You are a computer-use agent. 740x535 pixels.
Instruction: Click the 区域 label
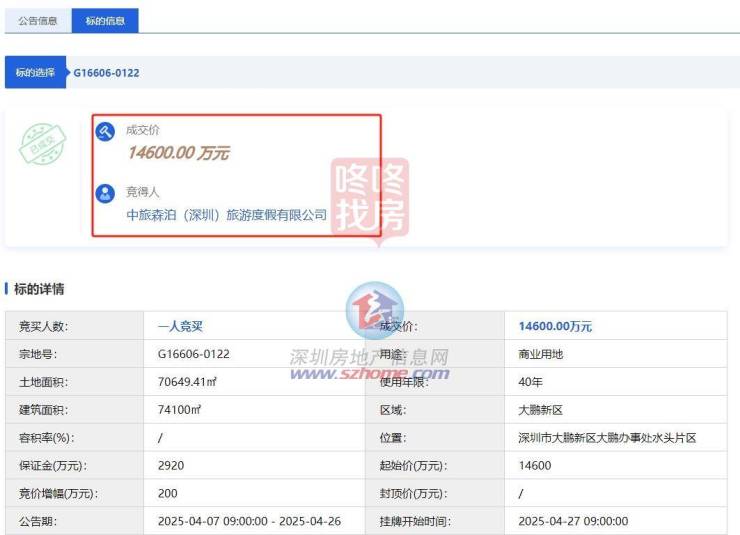(393, 410)
